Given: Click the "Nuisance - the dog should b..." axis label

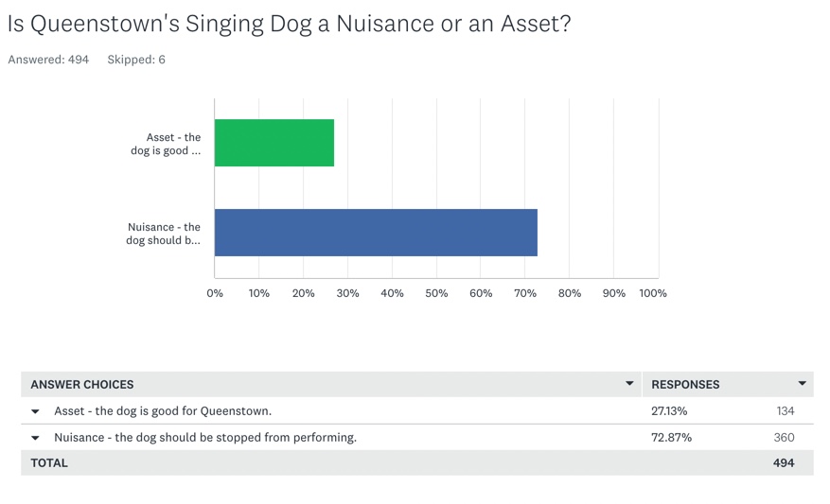Looking at the screenshot, I should coord(164,234).
